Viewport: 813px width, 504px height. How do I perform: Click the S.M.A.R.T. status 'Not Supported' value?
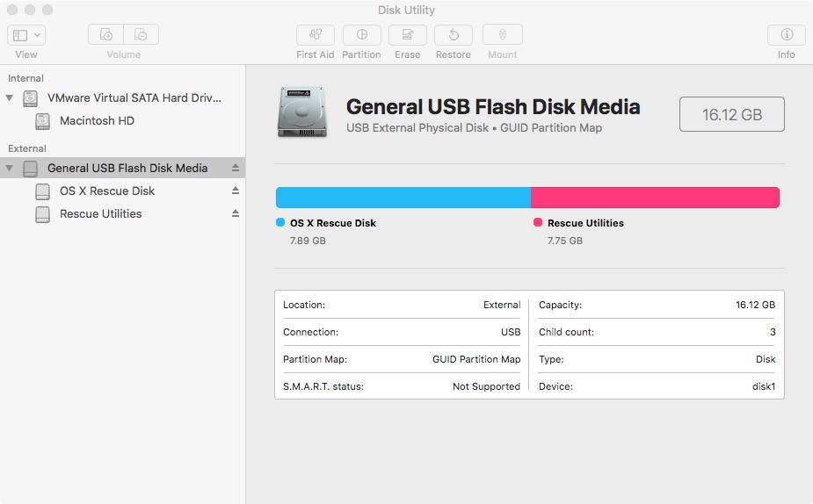(486, 386)
